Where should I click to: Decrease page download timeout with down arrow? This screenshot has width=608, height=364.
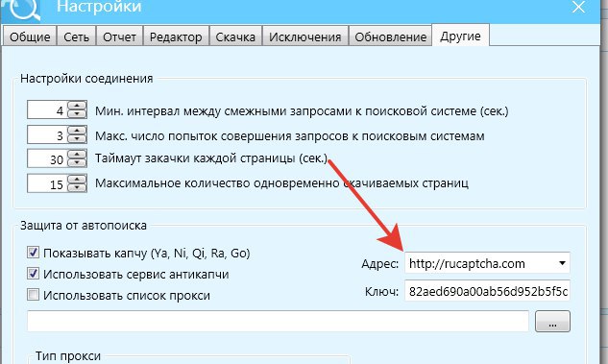[x=77, y=162]
